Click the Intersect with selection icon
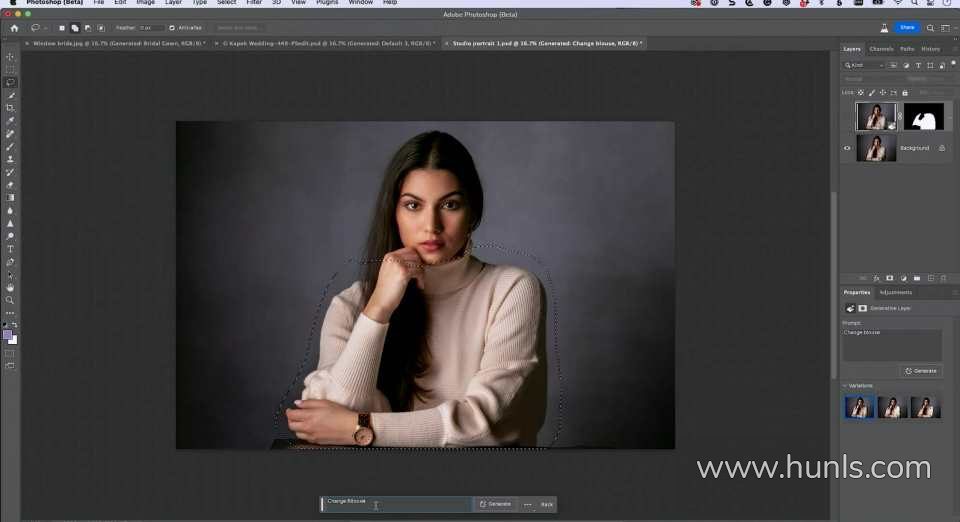Image resolution: width=960 pixels, height=522 pixels. pyautogui.click(x=101, y=28)
